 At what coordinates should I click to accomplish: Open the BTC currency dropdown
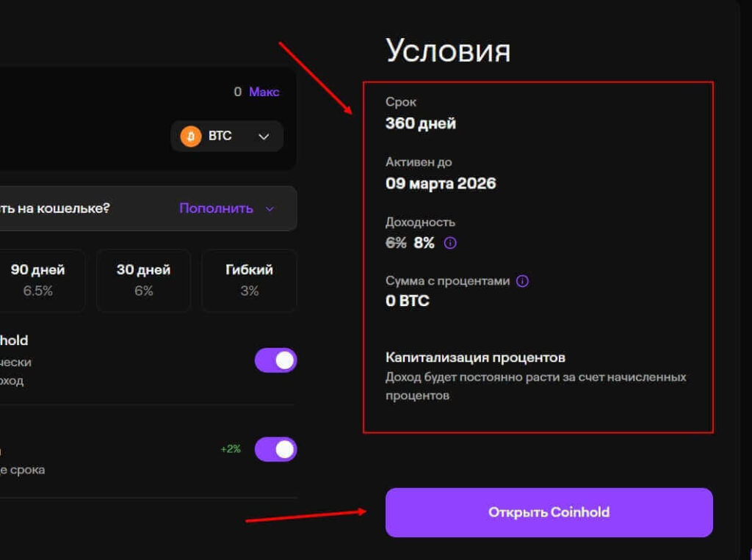coord(226,137)
